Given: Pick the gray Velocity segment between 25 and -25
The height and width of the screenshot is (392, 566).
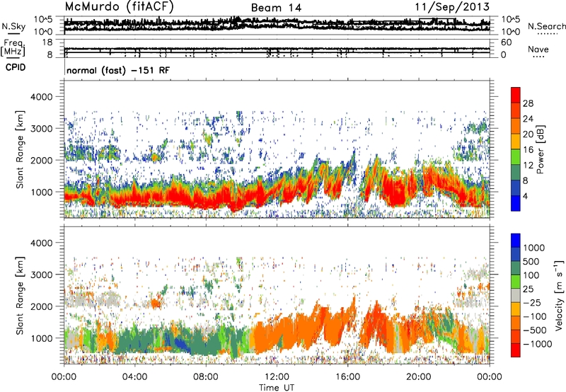Looking at the screenshot, I should click(x=516, y=295).
